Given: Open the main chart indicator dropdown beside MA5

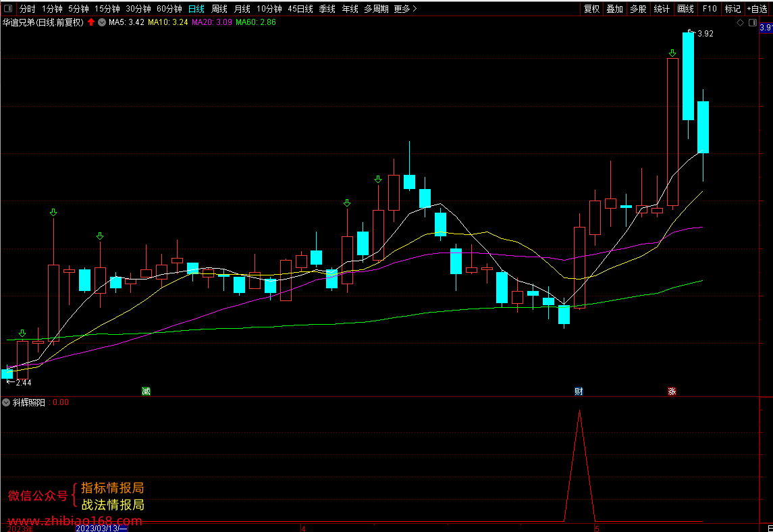Looking at the screenshot, I should coord(102,22).
